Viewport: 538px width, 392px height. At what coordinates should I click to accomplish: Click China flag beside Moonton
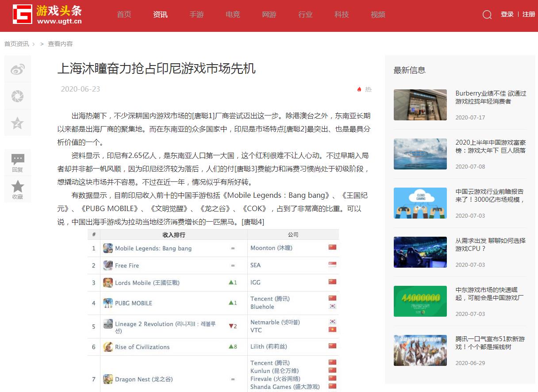pos(332,247)
